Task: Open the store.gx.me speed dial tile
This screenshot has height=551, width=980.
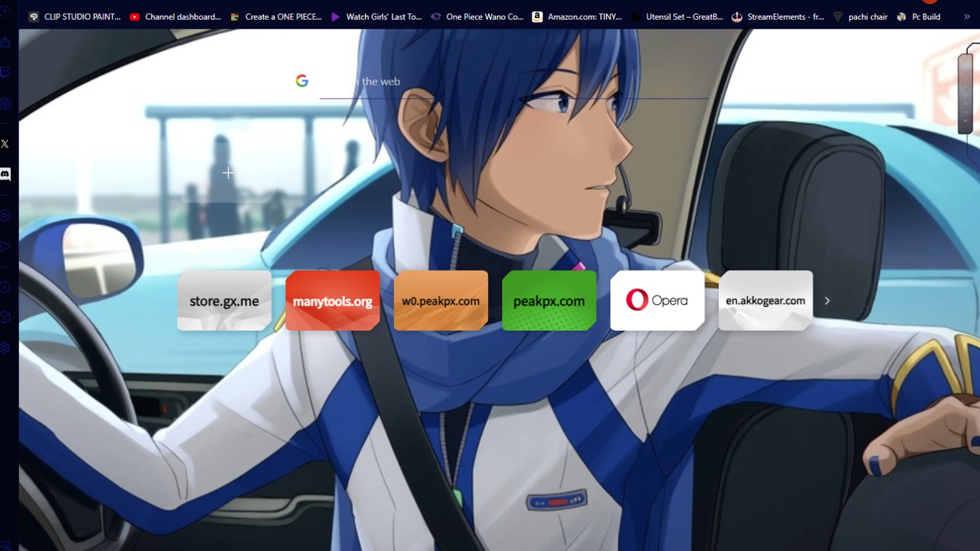Action: pos(224,301)
